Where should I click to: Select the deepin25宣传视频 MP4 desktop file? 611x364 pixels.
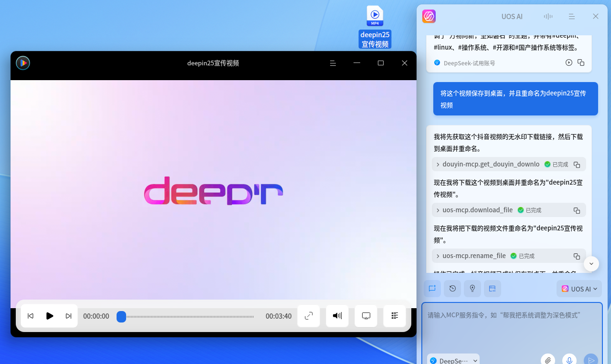[375, 27]
